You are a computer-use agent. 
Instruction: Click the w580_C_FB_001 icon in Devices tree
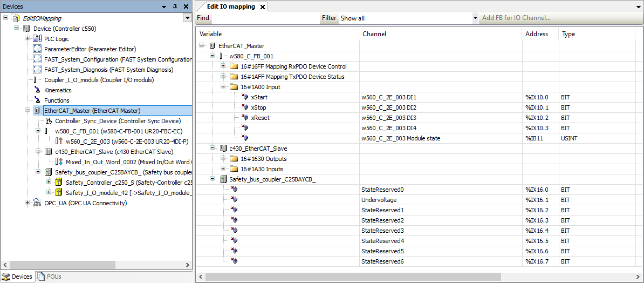(x=49, y=131)
